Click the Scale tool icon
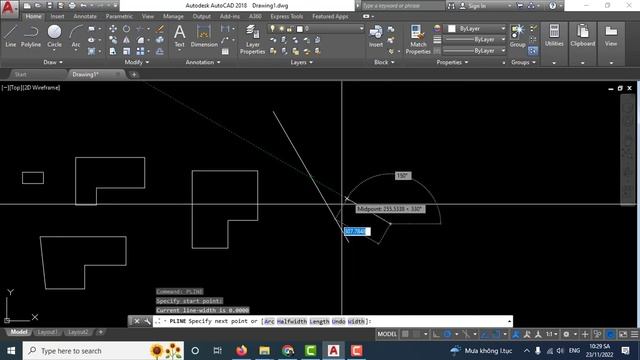640x360 pixels. [x=127, y=51]
